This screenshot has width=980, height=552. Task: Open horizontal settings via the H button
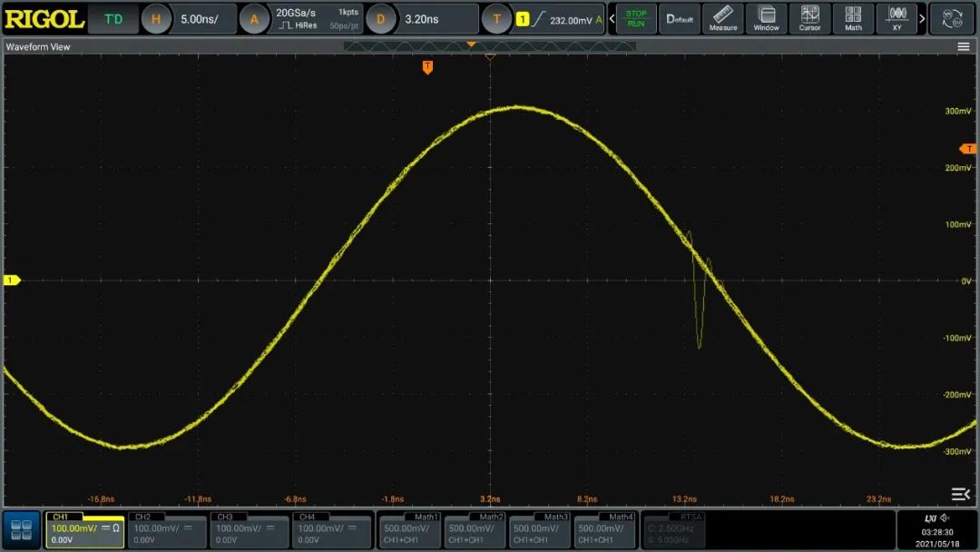coord(156,19)
